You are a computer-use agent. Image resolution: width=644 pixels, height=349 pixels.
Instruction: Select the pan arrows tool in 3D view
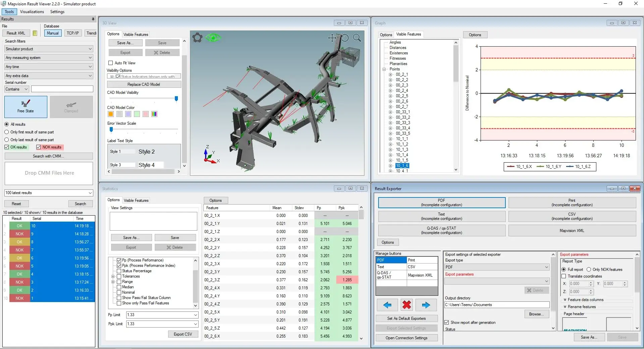click(332, 38)
